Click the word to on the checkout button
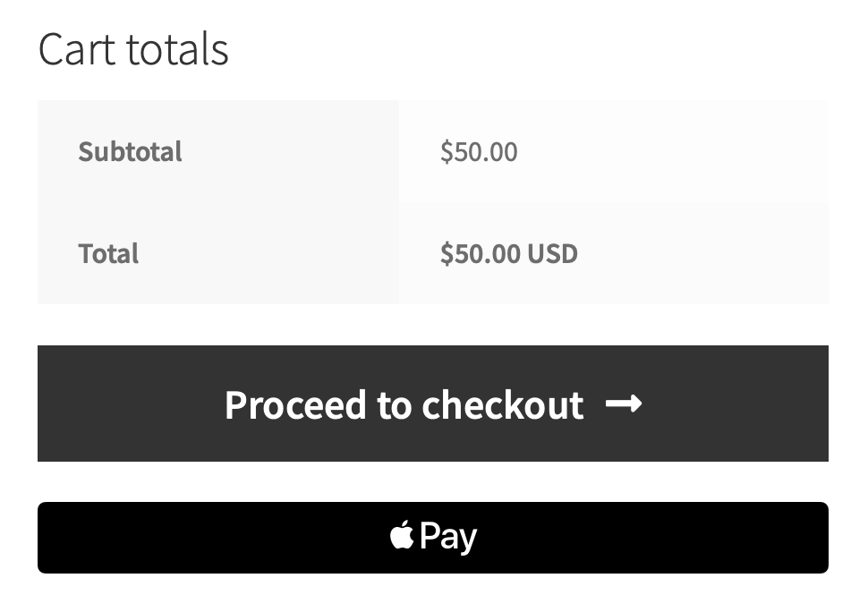This screenshot has height=612, width=868. [x=393, y=405]
